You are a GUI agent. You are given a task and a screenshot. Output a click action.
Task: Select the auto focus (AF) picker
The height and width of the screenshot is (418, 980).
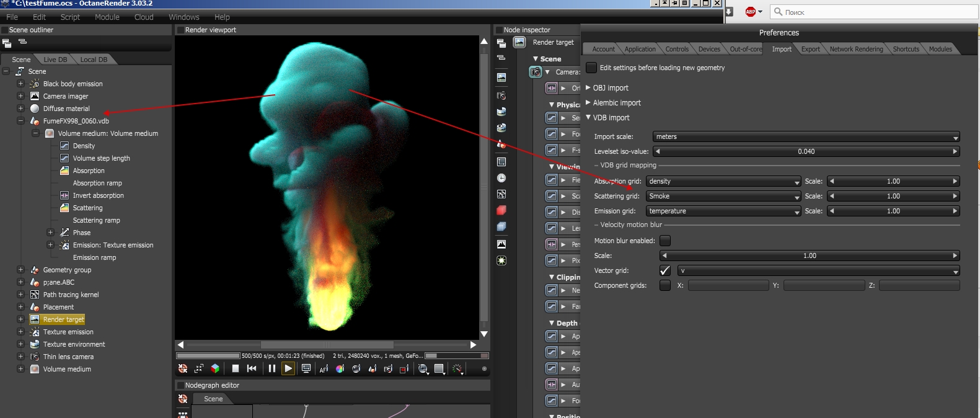coord(324,368)
